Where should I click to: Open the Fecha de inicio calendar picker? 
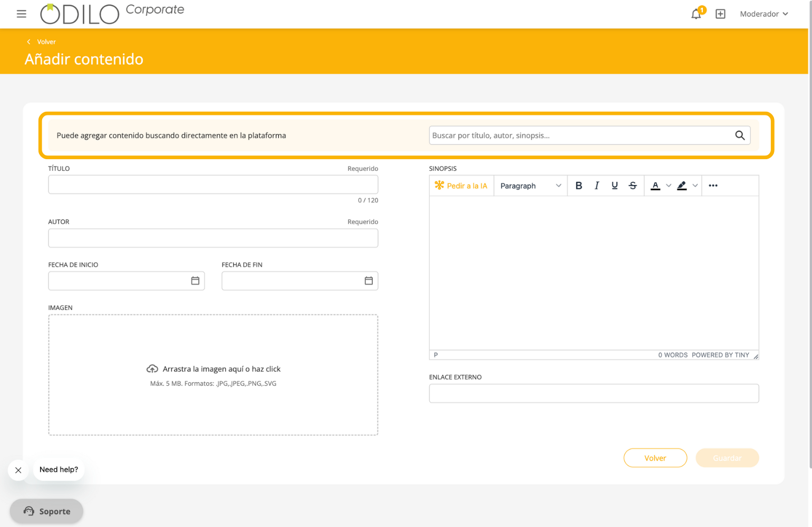point(195,281)
